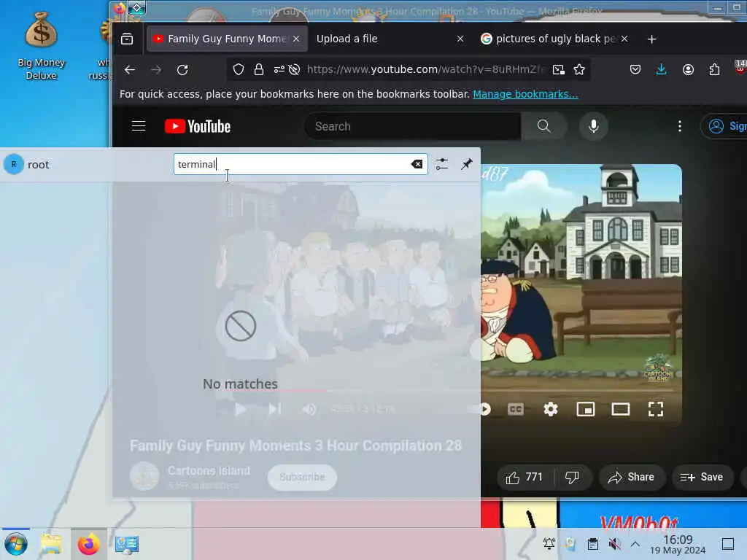The height and width of the screenshot is (560, 747).
Task: Pin the launcher open
Action: tap(466, 164)
